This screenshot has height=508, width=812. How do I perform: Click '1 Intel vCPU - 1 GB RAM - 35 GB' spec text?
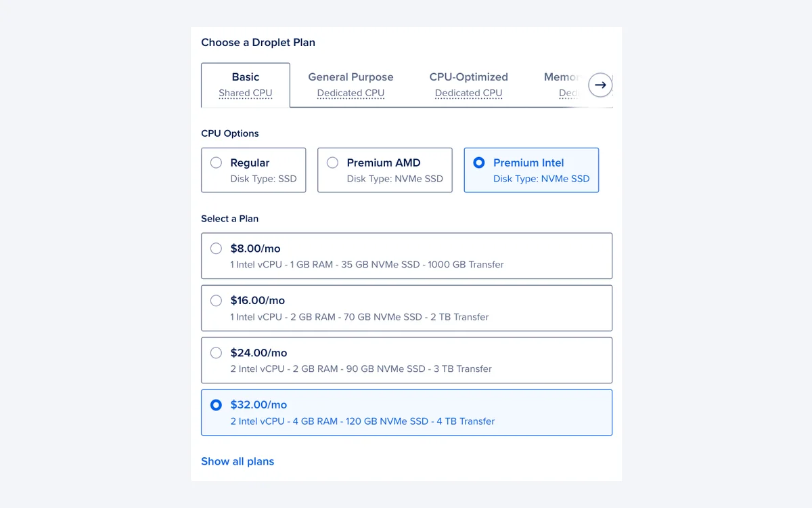(x=367, y=264)
